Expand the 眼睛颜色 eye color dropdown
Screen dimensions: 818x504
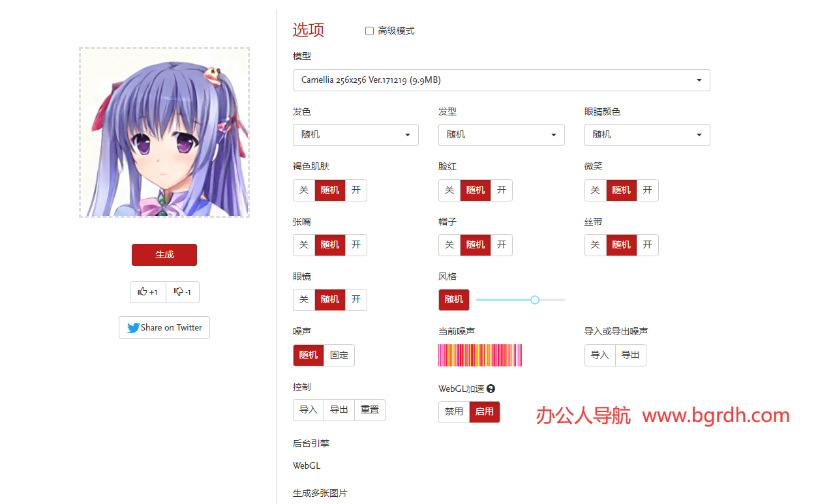(x=646, y=135)
